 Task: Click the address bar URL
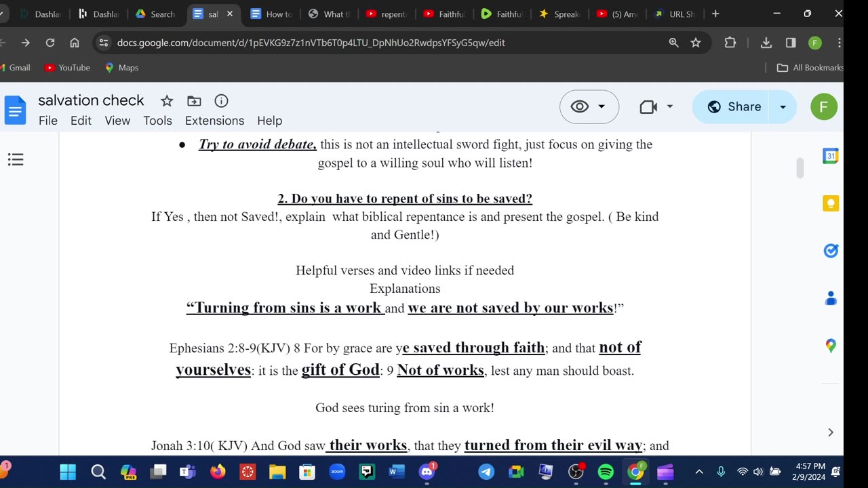(x=311, y=43)
